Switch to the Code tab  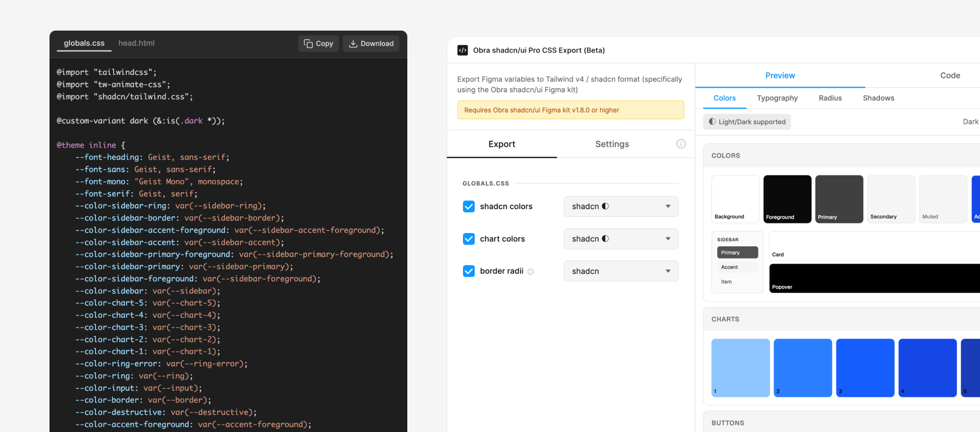coord(950,75)
